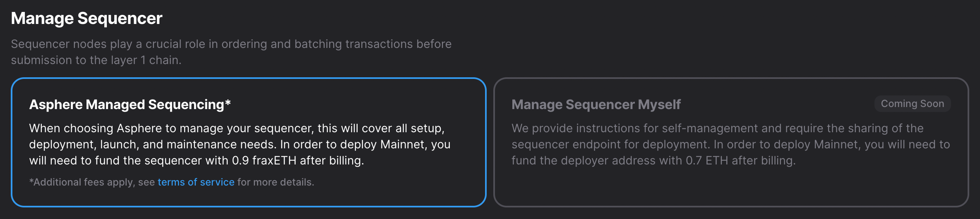Click 'submission to the layer 1 chain' text

tap(96, 60)
